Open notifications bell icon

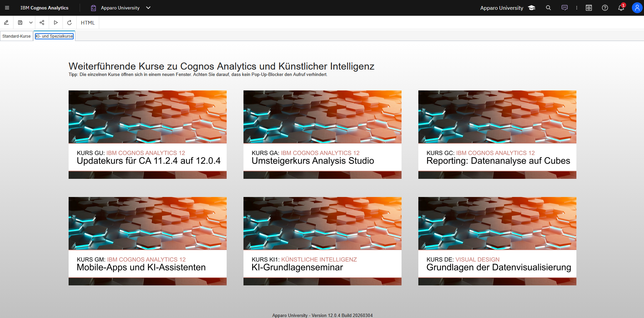(x=621, y=8)
